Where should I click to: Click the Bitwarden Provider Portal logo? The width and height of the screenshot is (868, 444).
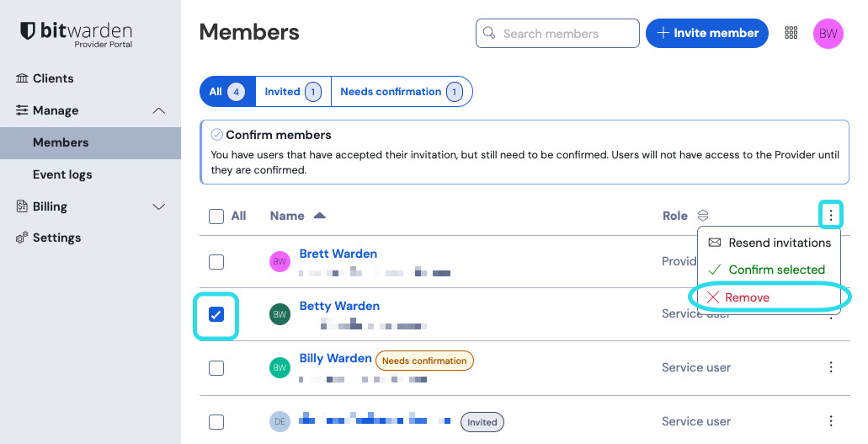(x=76, y=34)
